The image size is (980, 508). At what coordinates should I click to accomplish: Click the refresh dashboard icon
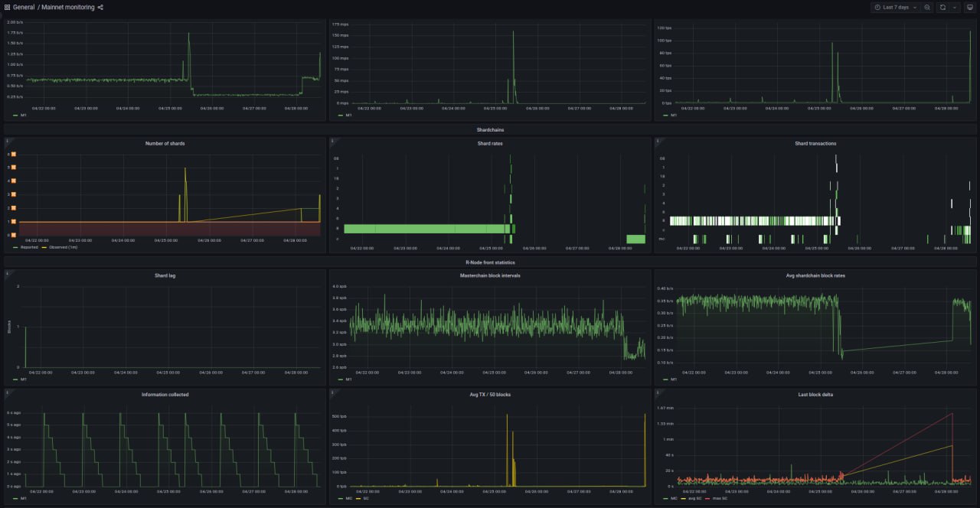(943, 7)
